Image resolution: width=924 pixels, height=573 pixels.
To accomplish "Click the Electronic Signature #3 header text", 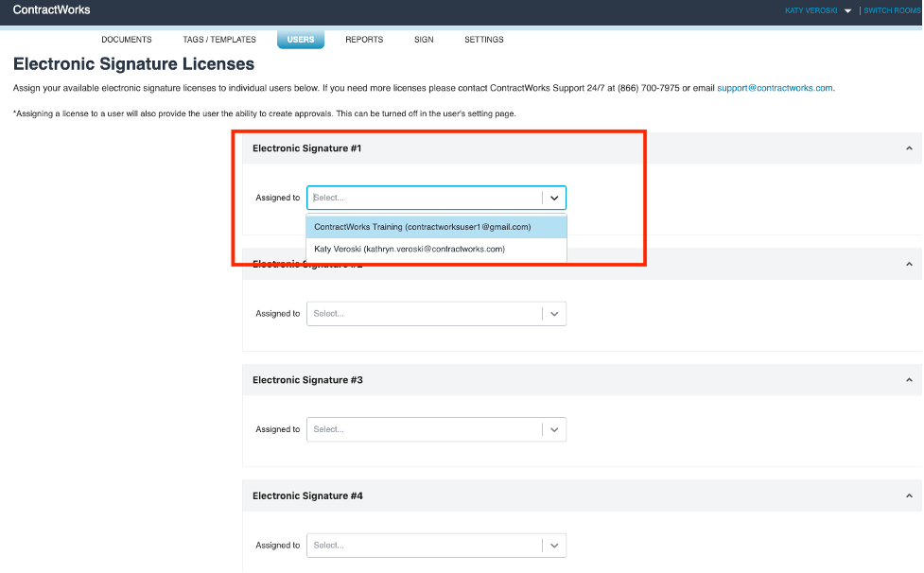I will [x=307, y=380].
